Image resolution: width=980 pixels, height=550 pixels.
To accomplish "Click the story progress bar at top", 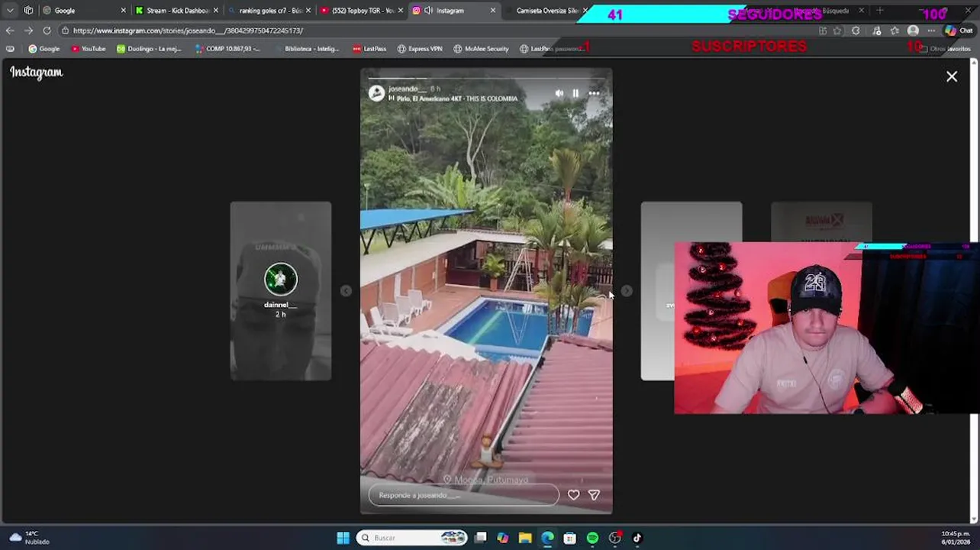I will coord(486,78).
